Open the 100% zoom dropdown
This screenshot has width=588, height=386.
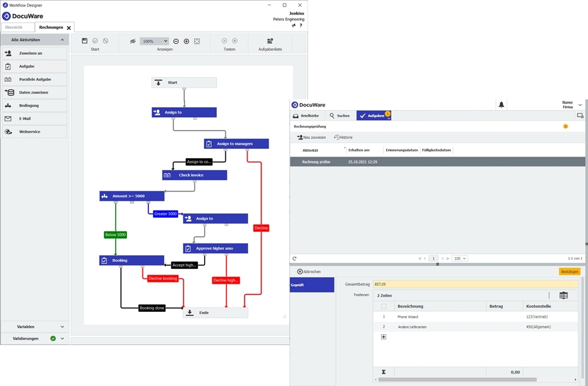(x=155, y=41)
